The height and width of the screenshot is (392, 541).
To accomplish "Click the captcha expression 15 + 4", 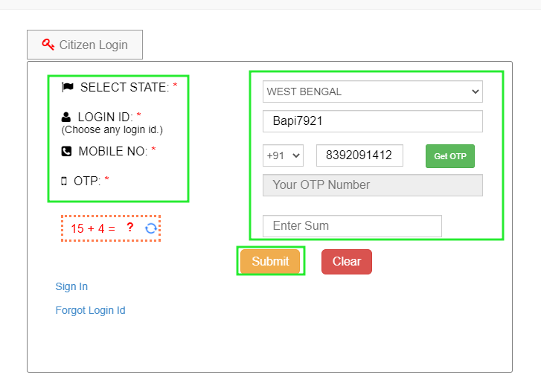I will pos(92,228).
